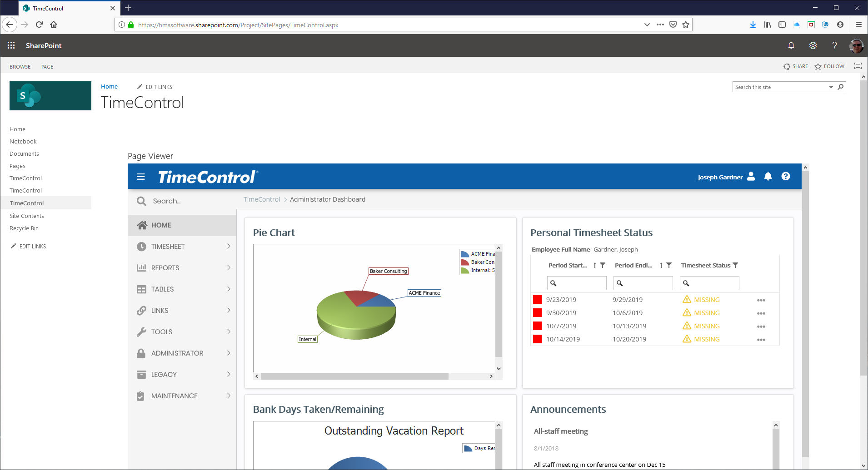868x470 pixels.
Task: Open SharePoint app launcher grid
Action: click(x=11, y=45)
